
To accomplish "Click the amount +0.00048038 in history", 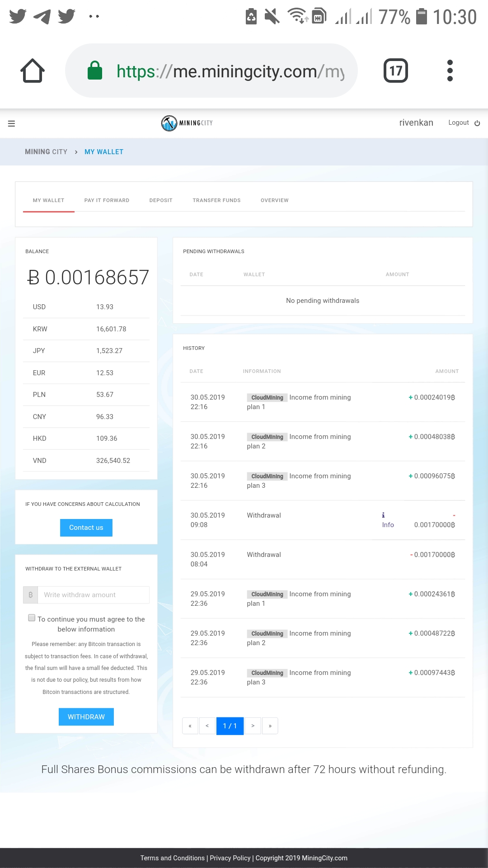I will coord(432,437).
